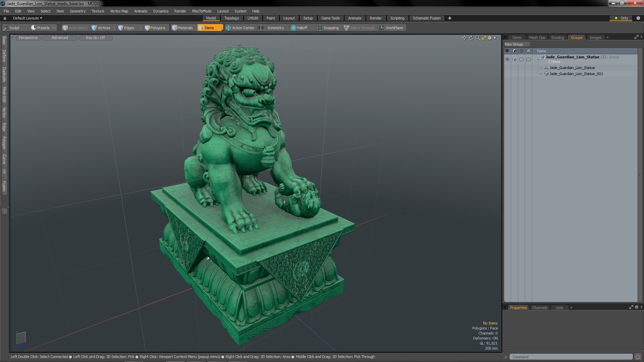Select the Jade_Guardian_Lion_Statue_001 mesh item

coord(576,74)
